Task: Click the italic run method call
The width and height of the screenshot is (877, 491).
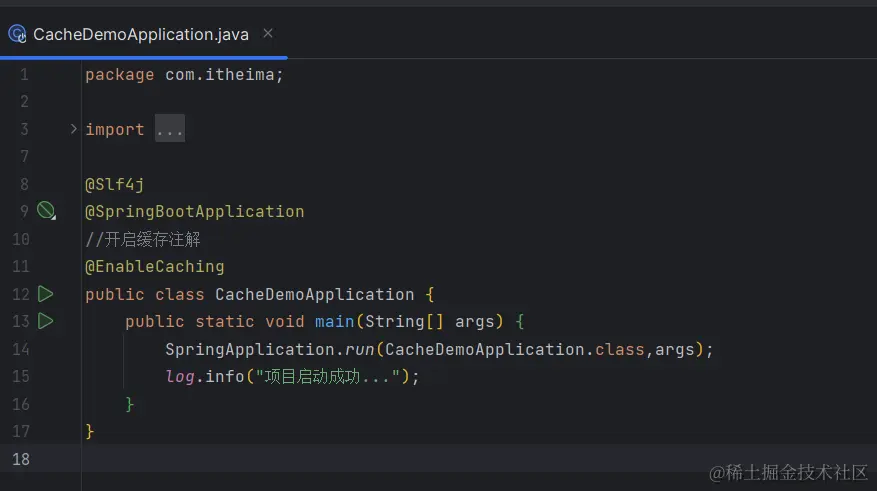Action: click(x=360, y=350)
